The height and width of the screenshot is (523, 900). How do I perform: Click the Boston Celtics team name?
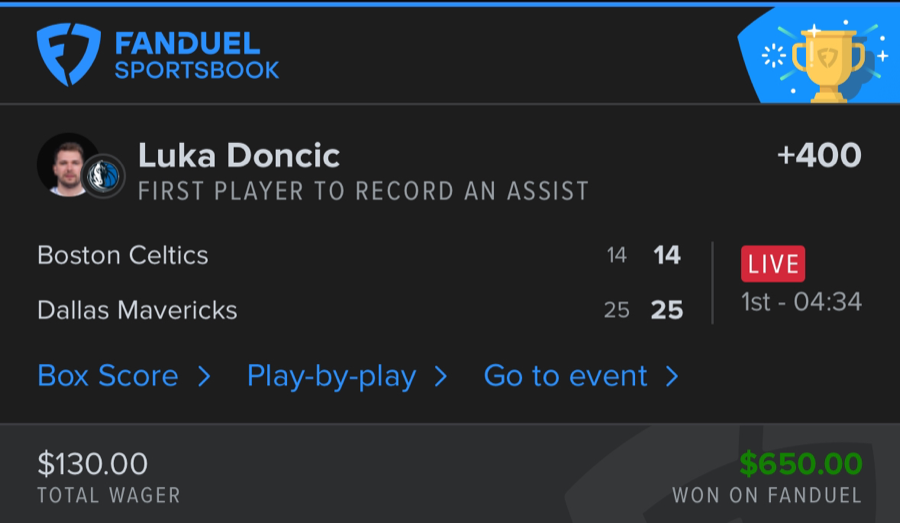[x=123, y=255]
